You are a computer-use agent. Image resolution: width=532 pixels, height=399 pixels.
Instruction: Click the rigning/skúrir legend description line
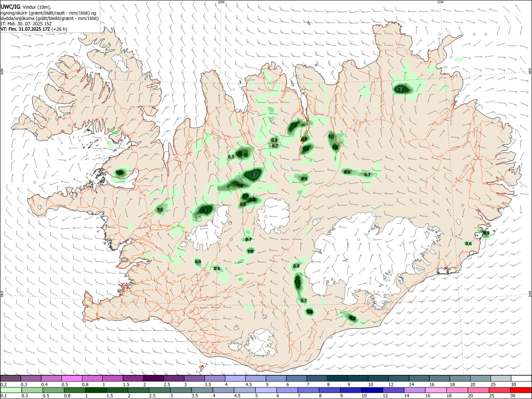point(48,13)
